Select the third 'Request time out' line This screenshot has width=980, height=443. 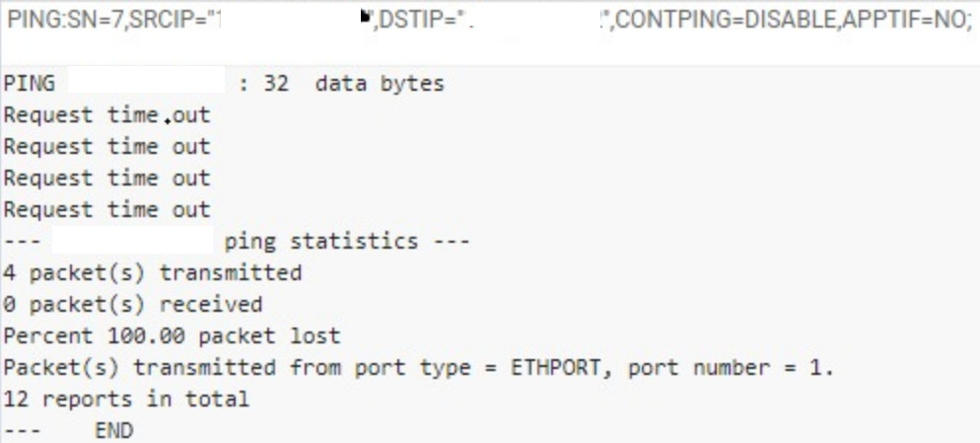(x=106, y=178)
